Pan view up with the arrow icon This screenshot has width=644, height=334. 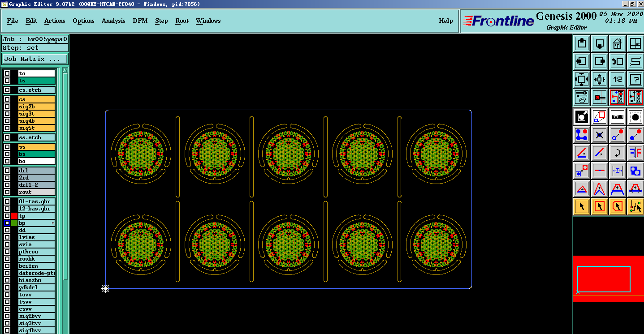[x=582, y=43]
